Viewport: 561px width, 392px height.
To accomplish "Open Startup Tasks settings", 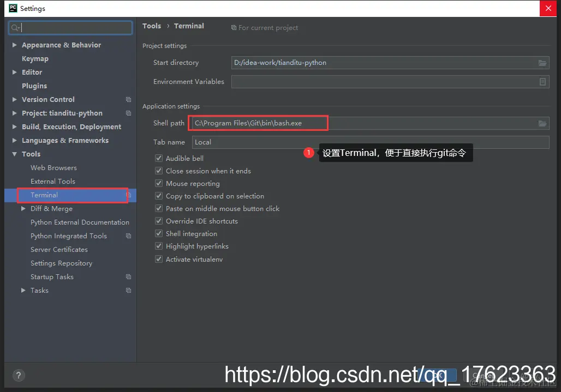I will coord(52,277).
